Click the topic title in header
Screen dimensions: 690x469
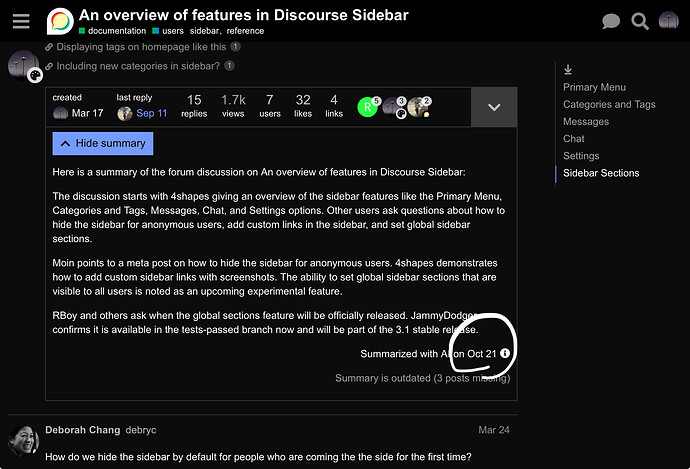tap(243, 15)
